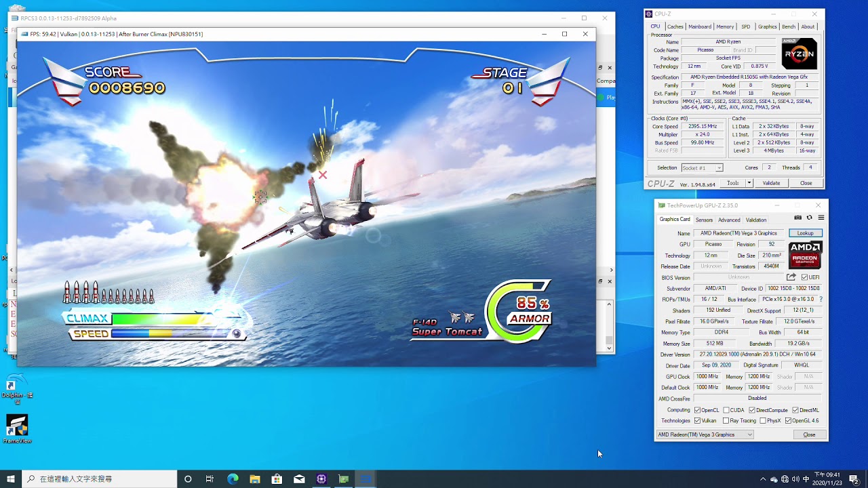Toggle the DirectCompute checkbox
The image size is (868, 488).
[x=752, y=410]
